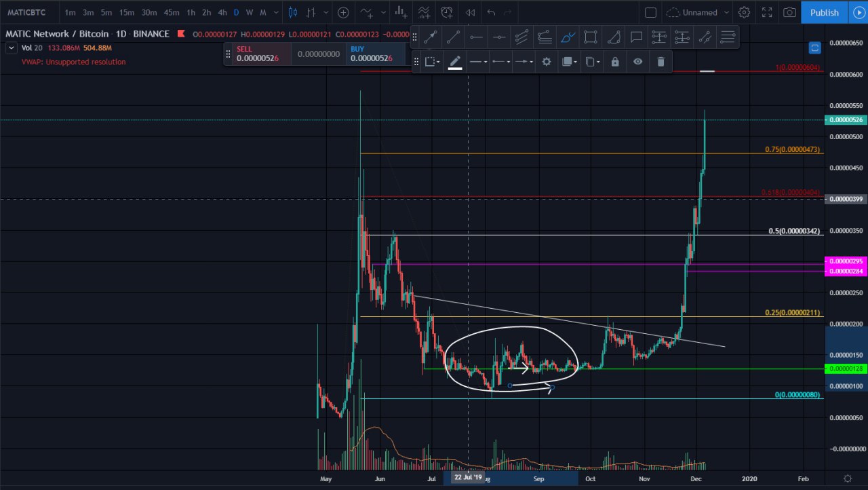Image resolution: width=868 pixels, height=490 pixels.
Task: Delete the selected drawing with trash icon
Action: tap(660, 62)
